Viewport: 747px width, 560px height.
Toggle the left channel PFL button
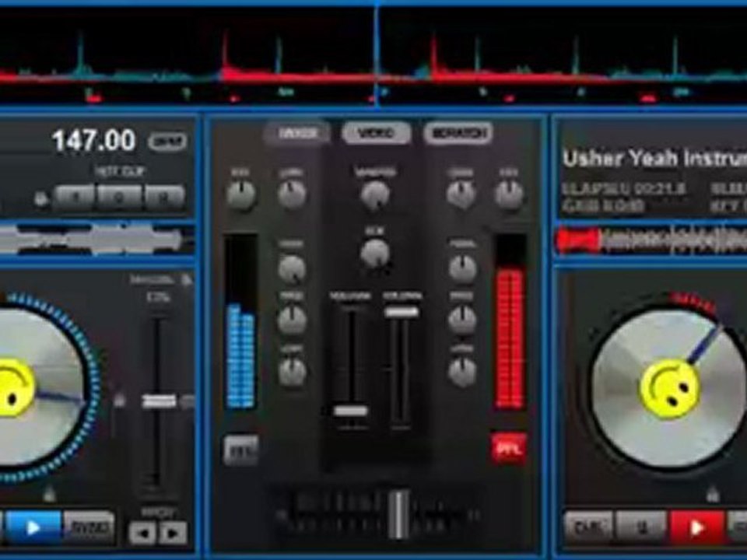tap(241, 450)
